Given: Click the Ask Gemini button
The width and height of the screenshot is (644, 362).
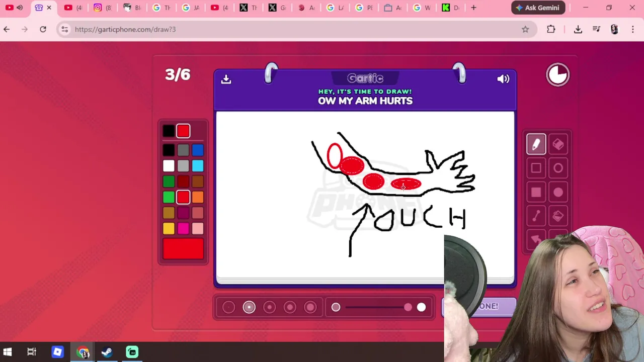Looking at the screenshot, I should [538, 8].
